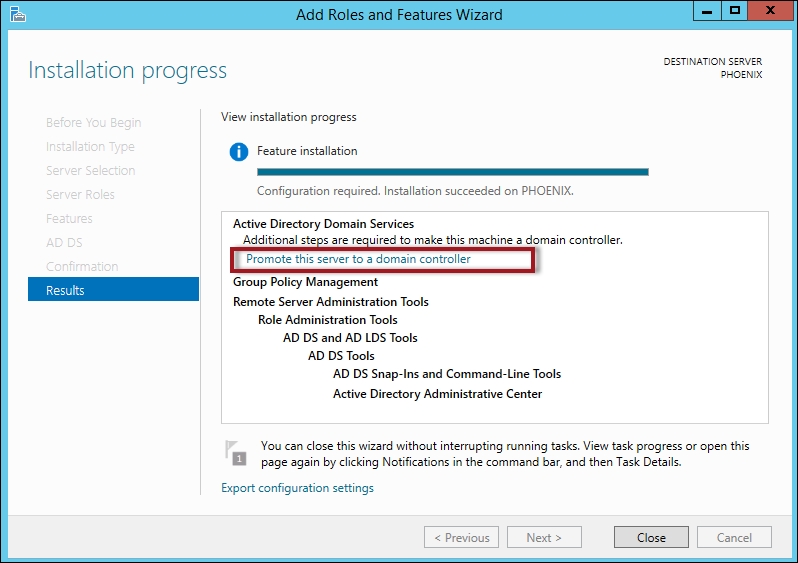
Task: Select the Server Roles step
Action: pyautogui.click(x=80, y=194)
